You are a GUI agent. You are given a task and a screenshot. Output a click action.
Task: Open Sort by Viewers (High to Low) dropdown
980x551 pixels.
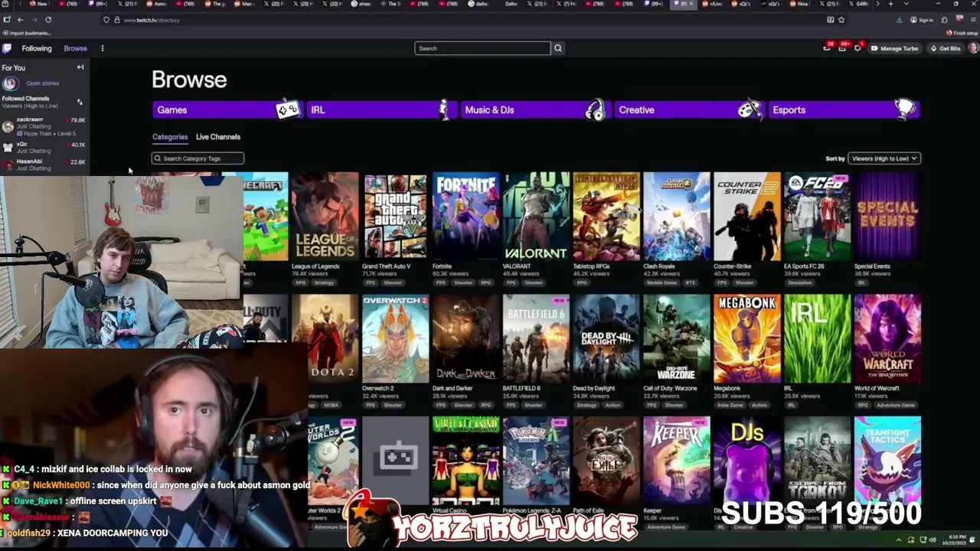884,158
